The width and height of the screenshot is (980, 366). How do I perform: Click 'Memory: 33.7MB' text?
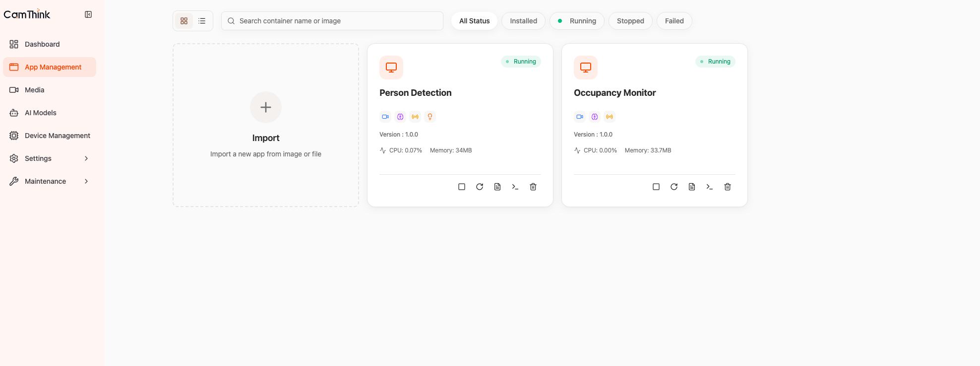(648, 150)
